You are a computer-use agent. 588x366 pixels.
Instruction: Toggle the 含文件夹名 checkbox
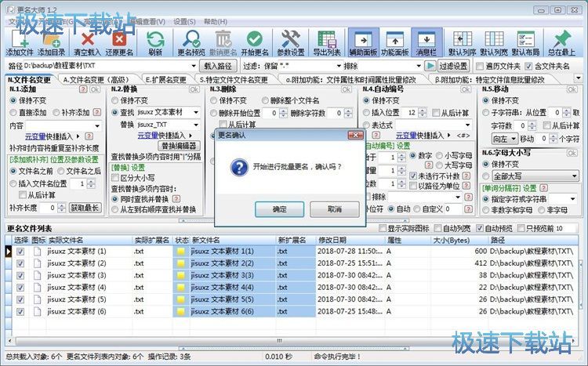528,67
